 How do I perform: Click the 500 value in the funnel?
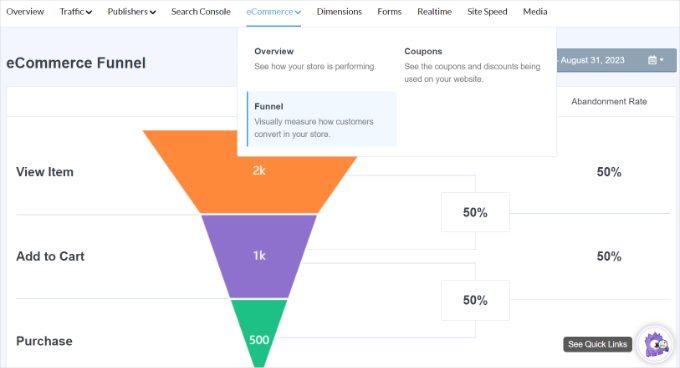tap(259, 340)
